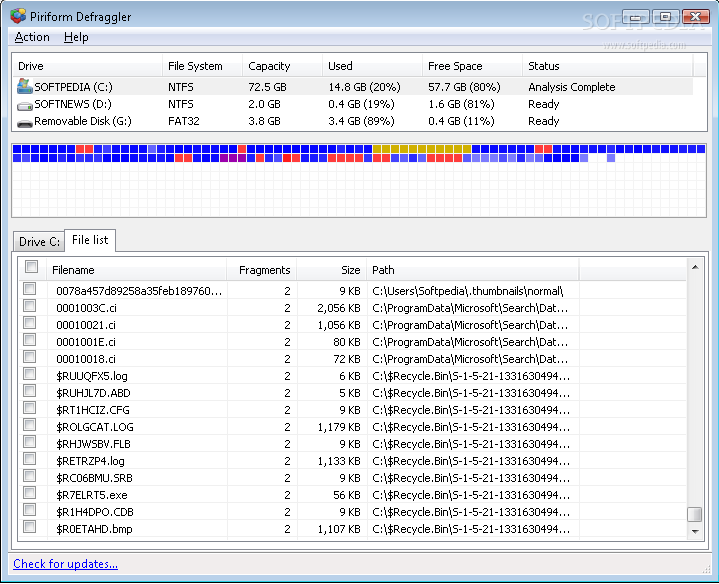Click the '14.8 GB (20%)' used value

coord(364,87)
